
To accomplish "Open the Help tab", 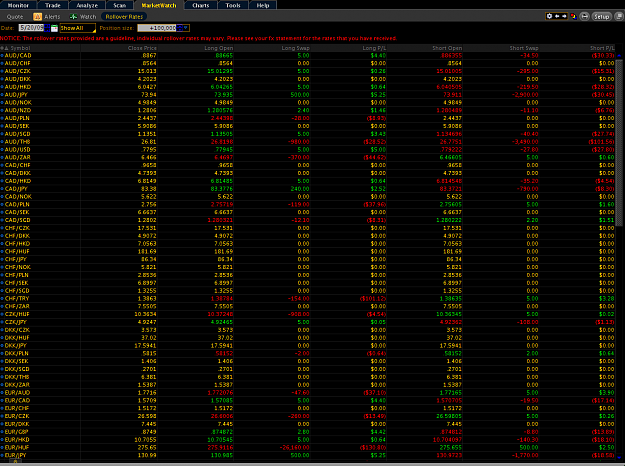I will pyautogui.click(x=263, y=5).
